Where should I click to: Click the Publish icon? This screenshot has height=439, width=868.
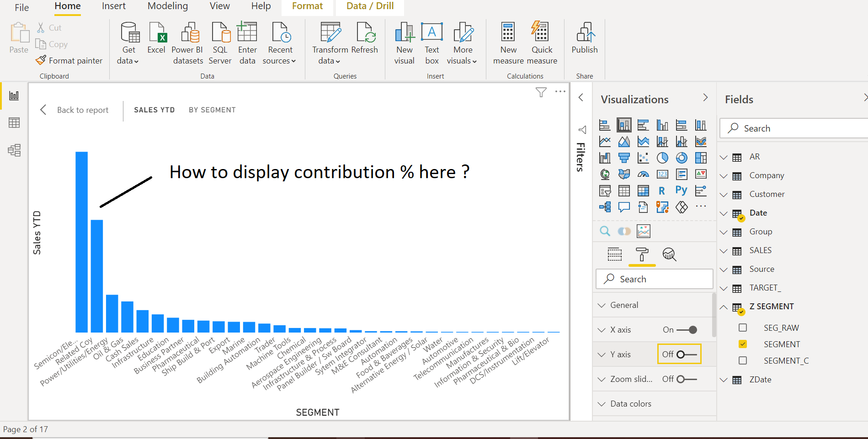[585, 38]
